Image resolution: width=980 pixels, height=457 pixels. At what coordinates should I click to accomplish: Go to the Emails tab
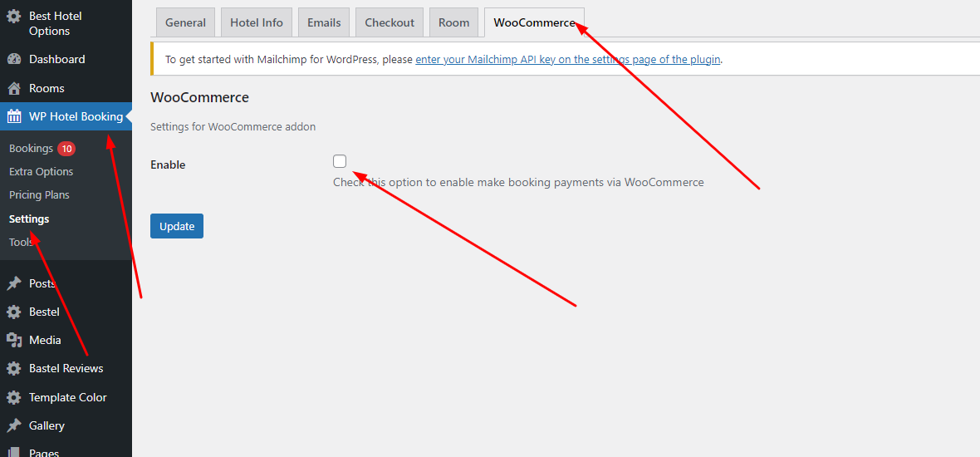pyautogui.click(x=324, y=22)
